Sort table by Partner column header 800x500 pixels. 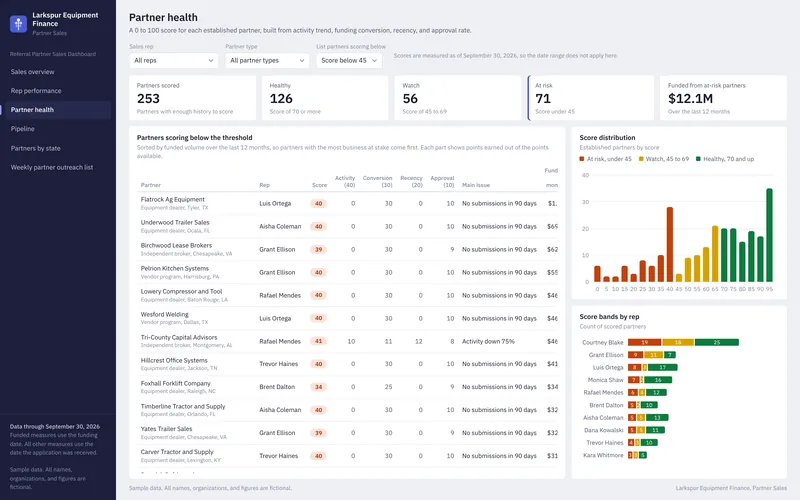coord(151,185)
